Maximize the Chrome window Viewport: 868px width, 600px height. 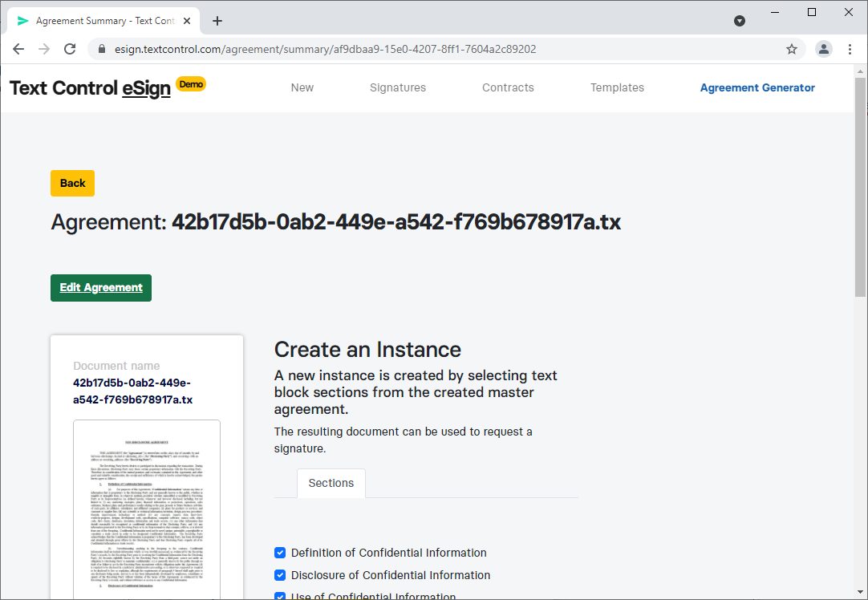click(x=812, y=12)
